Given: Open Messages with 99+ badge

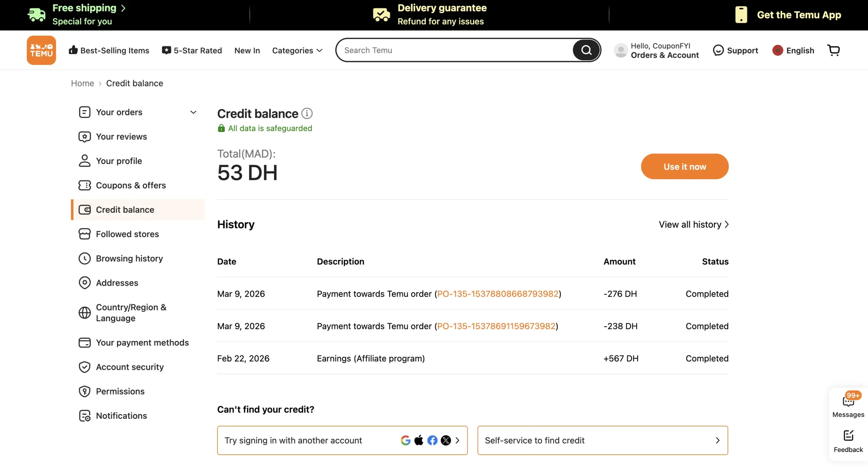Looking at the screenshot, I should pyautogui.click(x=848, y=405).
